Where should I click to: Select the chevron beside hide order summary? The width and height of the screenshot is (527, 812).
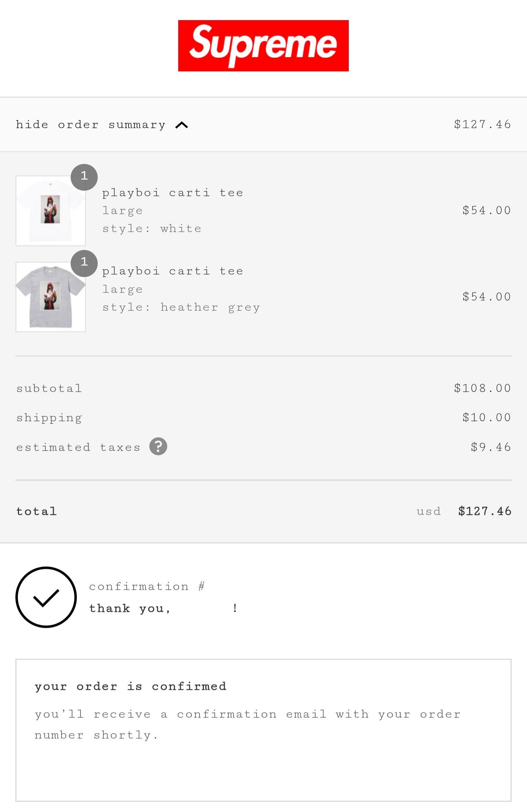182,124
